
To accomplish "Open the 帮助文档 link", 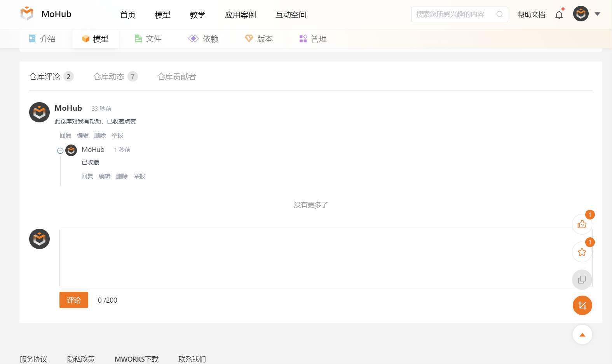I will point(532,14).
